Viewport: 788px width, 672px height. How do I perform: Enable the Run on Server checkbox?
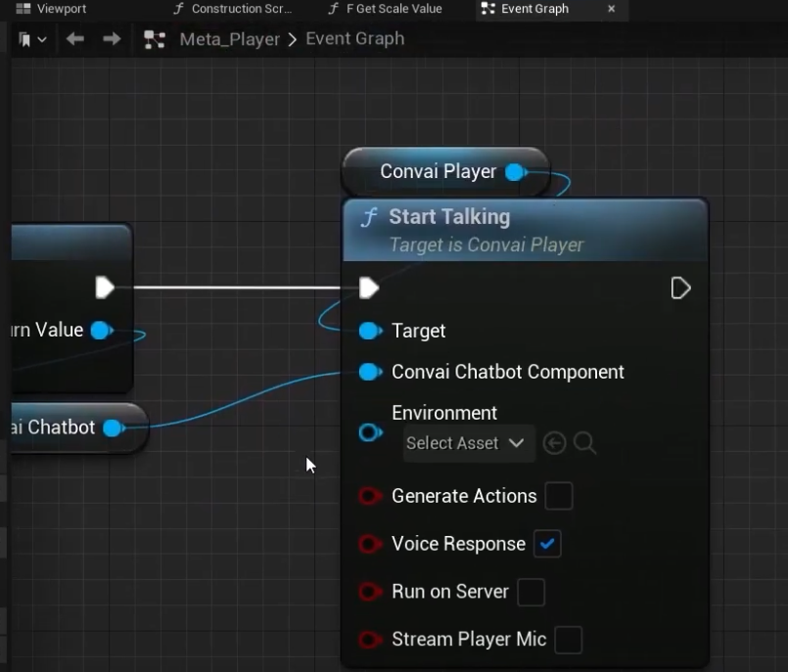tap(531, 592)
